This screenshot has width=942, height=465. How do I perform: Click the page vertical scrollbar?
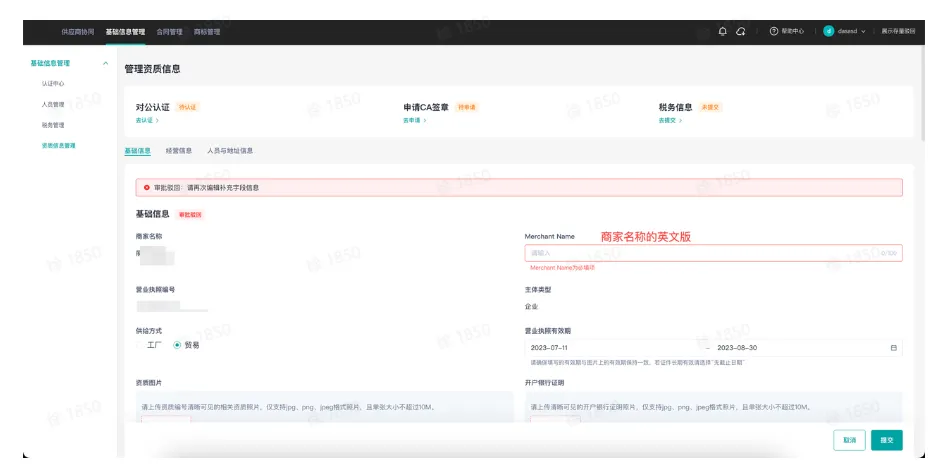tap(924, 96)
